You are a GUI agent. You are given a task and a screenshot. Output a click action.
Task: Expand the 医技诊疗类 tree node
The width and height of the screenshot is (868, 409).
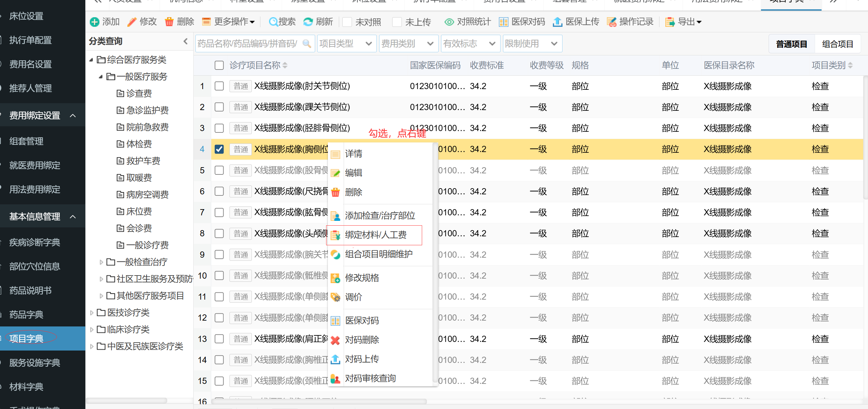pyautogui.click(x=92, y=313)
